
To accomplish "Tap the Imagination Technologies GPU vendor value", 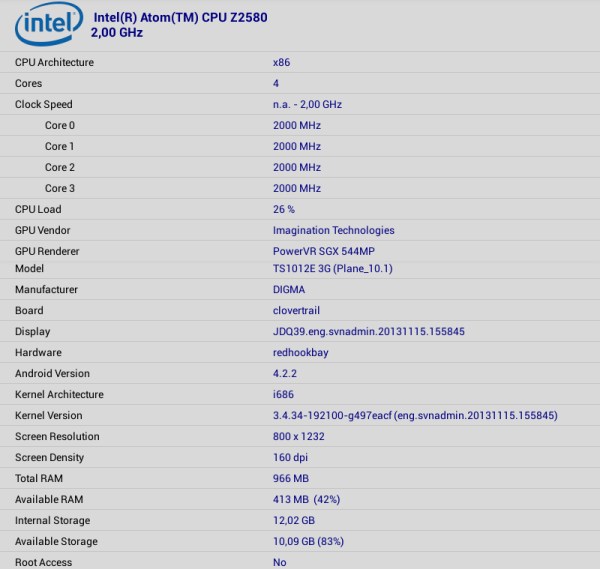I will coord(333,230).
